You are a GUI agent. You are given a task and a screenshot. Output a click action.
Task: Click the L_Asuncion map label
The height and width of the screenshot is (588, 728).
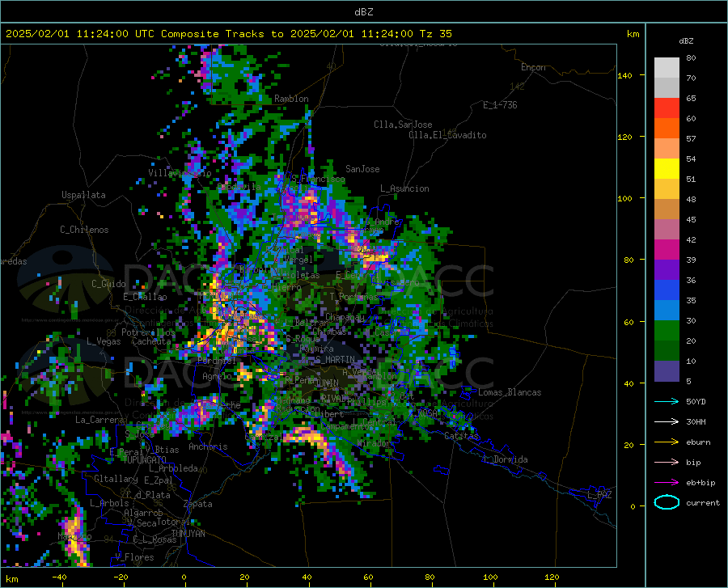point(404,188)
